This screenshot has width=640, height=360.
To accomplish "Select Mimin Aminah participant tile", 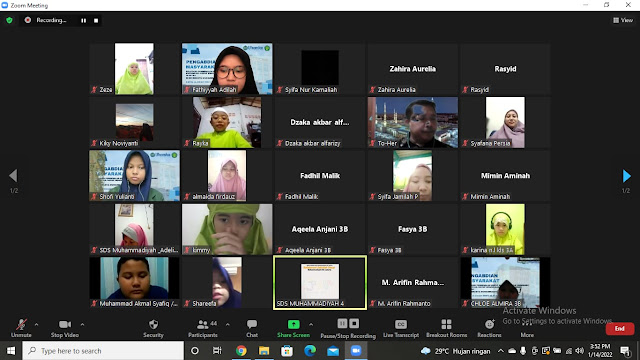I will 505,176.
